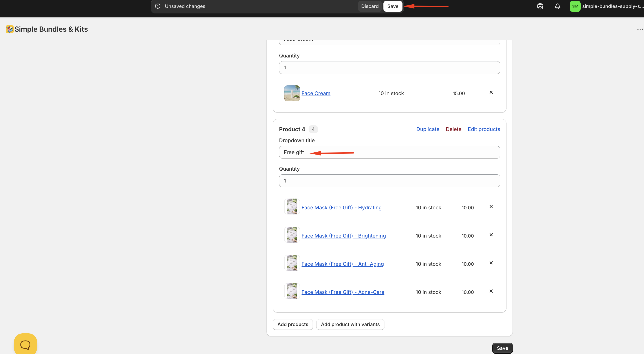Click the Sidekick assistant icon in top bar
Screen dimensions: 644x354
coord(540,6)
